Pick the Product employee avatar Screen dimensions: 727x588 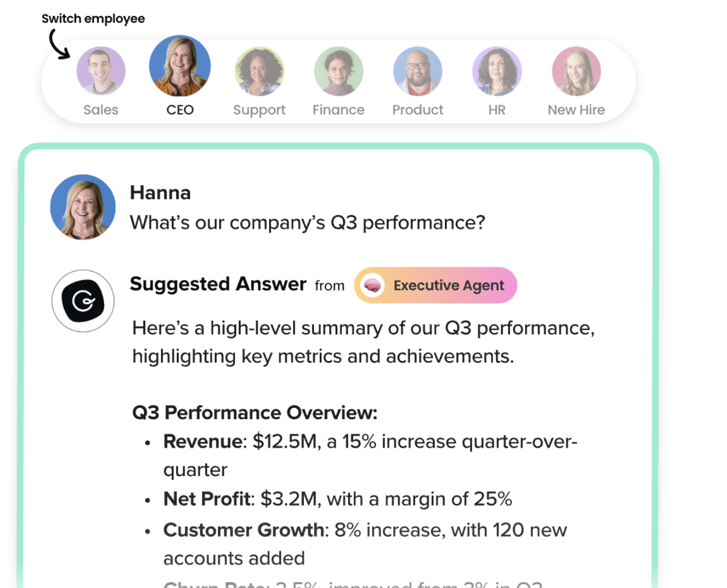[418, 71]
